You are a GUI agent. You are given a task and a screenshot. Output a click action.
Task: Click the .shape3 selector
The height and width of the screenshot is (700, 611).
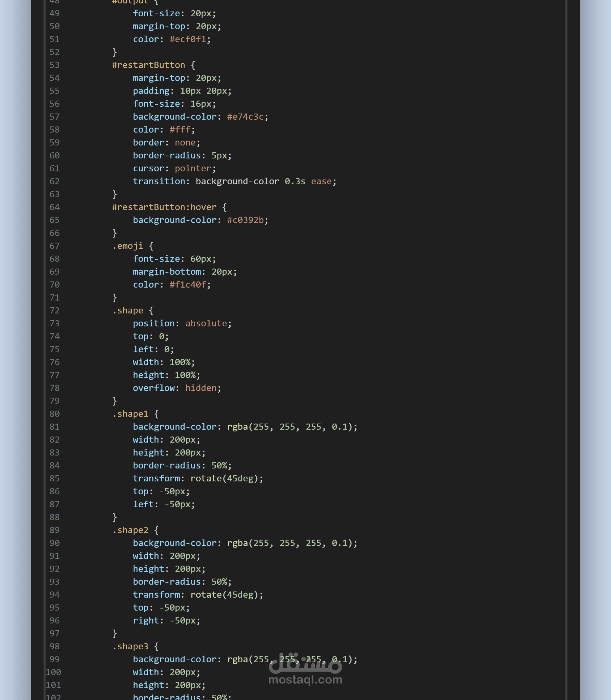point(130,647)
